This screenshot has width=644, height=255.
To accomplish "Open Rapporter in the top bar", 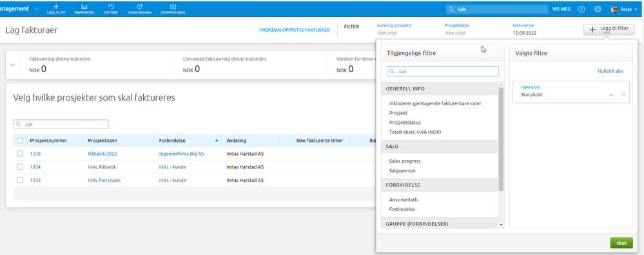I will click(84, 8).
